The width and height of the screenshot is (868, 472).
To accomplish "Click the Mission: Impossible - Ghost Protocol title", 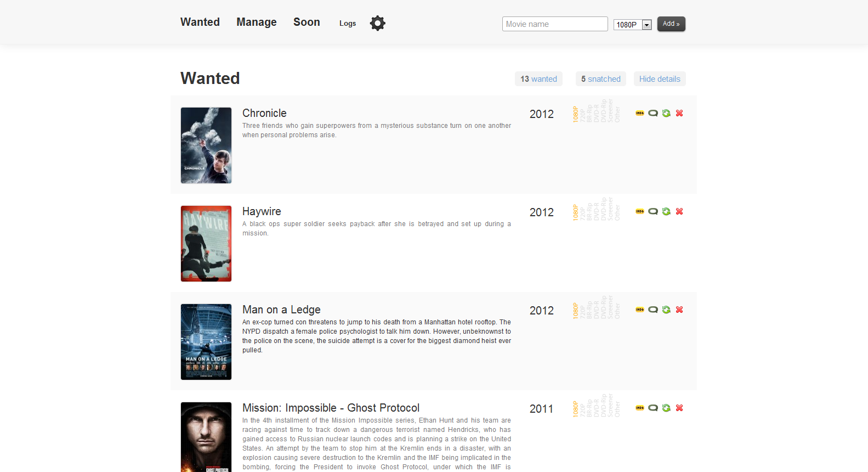I will pos(331,408).
